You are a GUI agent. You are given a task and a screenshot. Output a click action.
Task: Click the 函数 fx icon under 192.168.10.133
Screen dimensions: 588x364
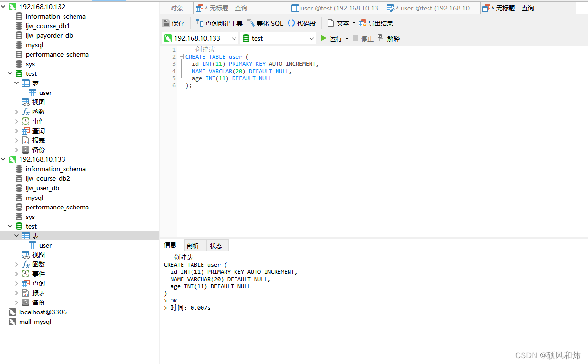[x=26, y=264]
